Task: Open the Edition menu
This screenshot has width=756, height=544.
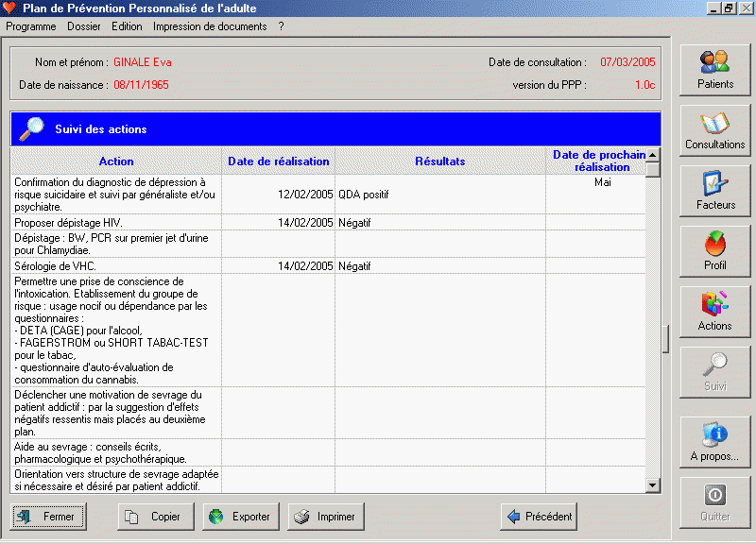Action: pyautogui.click(x=127, y=26)
